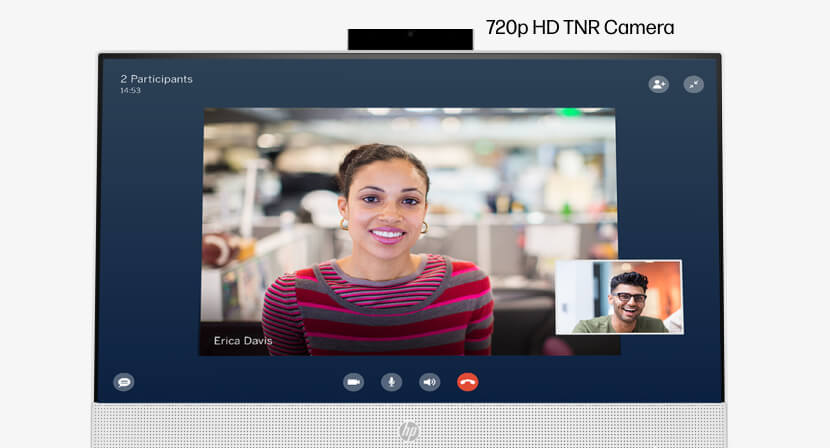Select the self-view video thumbnail

tap(619, 297)
